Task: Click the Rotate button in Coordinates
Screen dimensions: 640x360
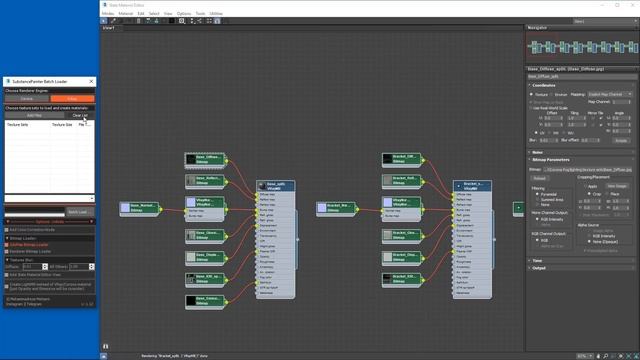Action: 621,140
